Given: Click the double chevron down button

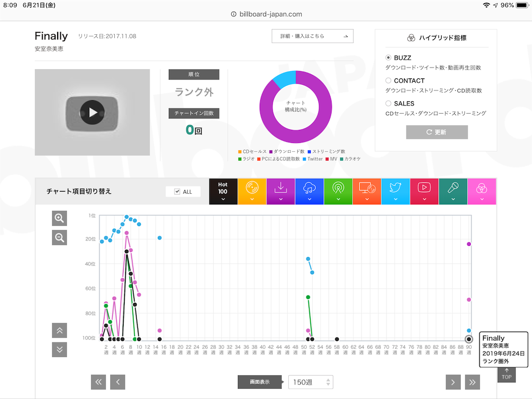Looking at the screenshot, I should point(59,350).
